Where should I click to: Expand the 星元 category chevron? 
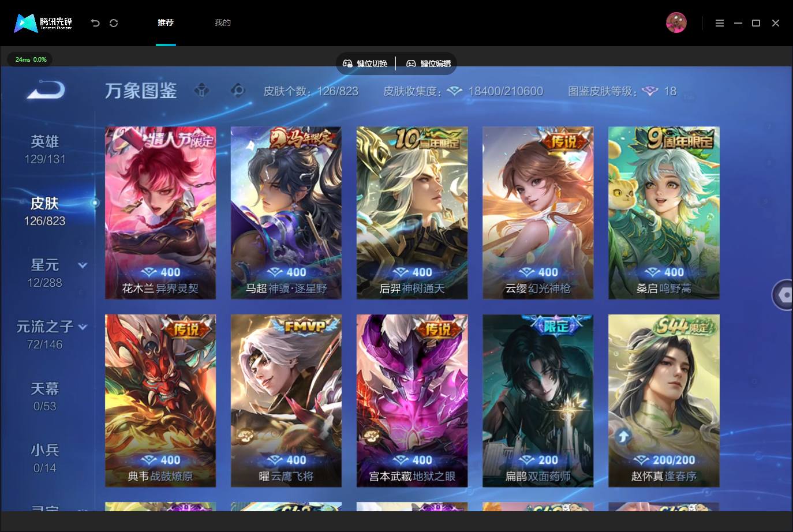click(83, 265)
